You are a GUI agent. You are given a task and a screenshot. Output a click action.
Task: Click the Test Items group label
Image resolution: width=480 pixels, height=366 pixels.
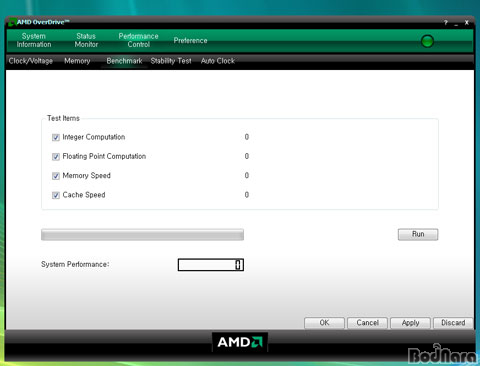point(63,118)
